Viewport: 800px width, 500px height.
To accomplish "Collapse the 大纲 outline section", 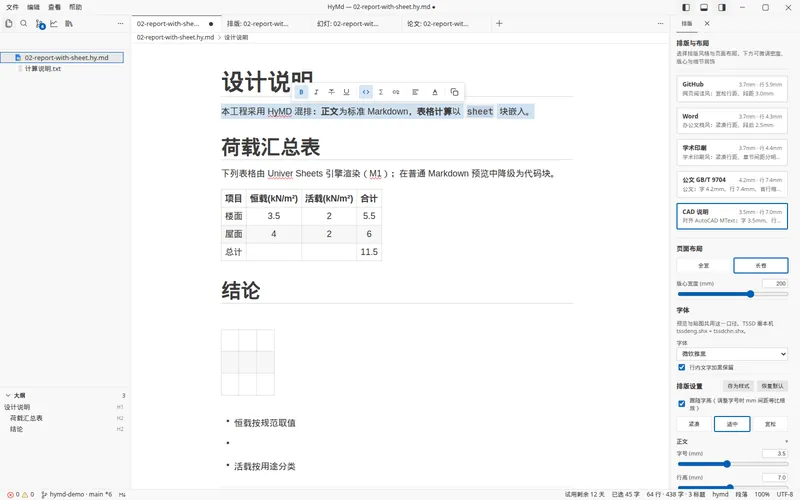I will click(x=8, y=395).
